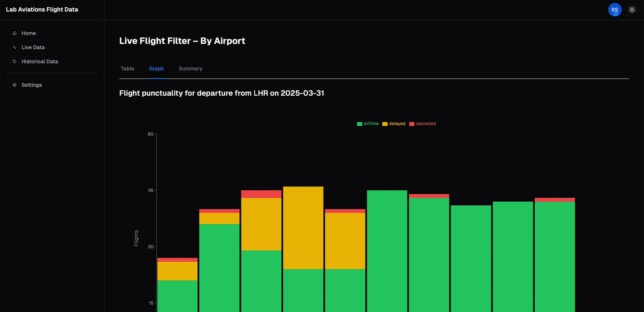The height and width of the screenshot is (312, 644).
Task: Select the Graph tab
Action: click(x=157, y=69)
